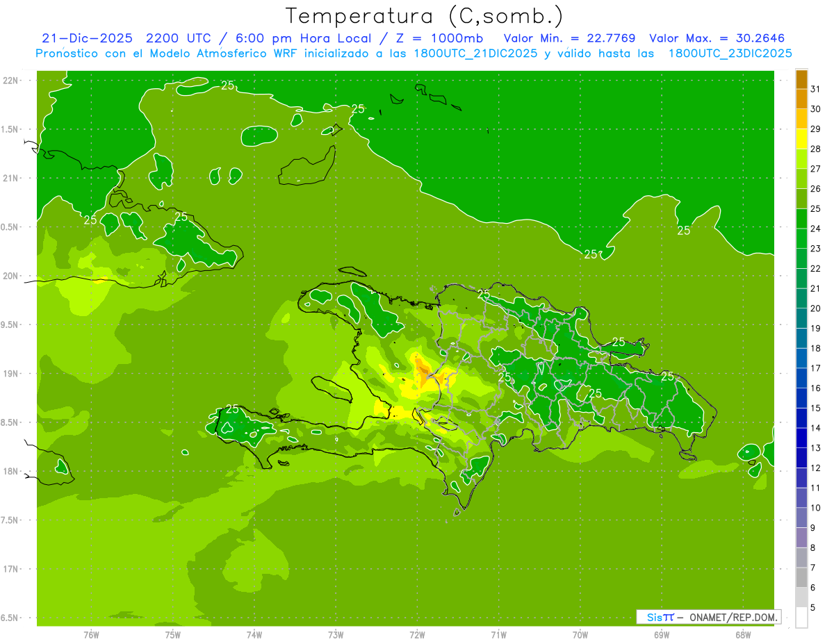Click the legend value '17'
Screen dimensions: 834x644
pyautogui.click(x=816, y=368)
